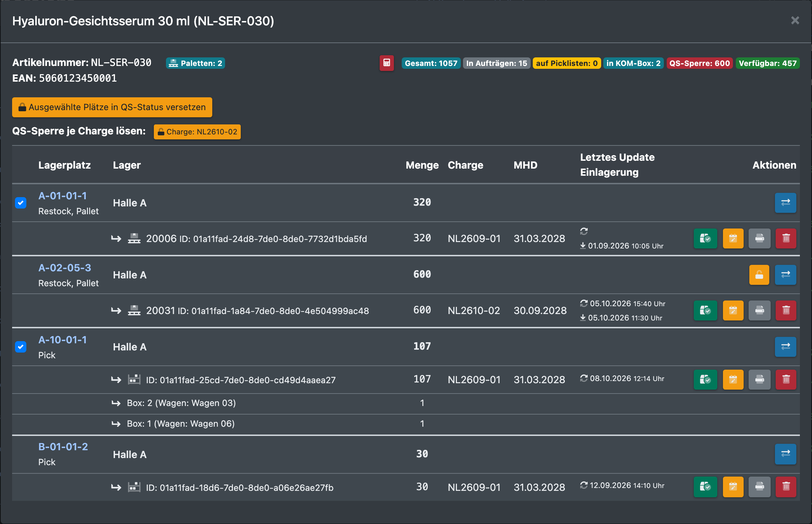Print label for pallet 20031
The height and width of the screenshot is (524, 812).
click(759, 310)
